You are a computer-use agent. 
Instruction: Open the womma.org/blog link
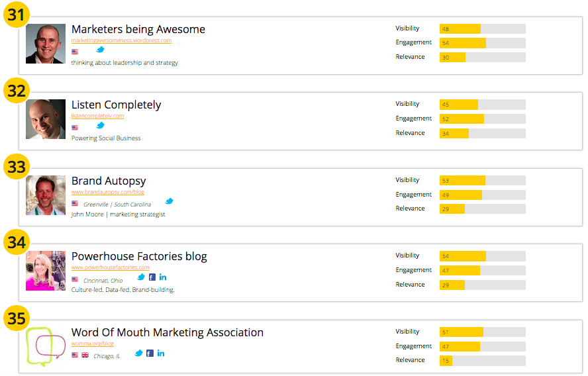[93, 344]
